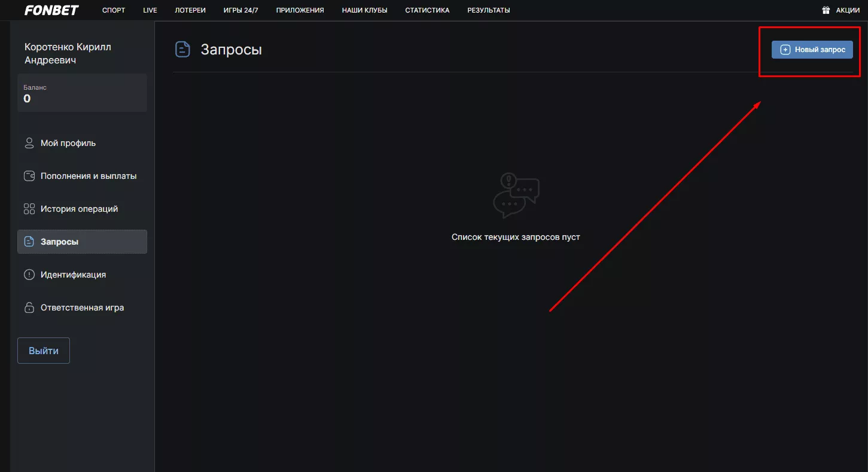Screen dimensions: 868x472
Task: Click the wallet icon for Пополнения и выплаты
Action: coord(29,176)
